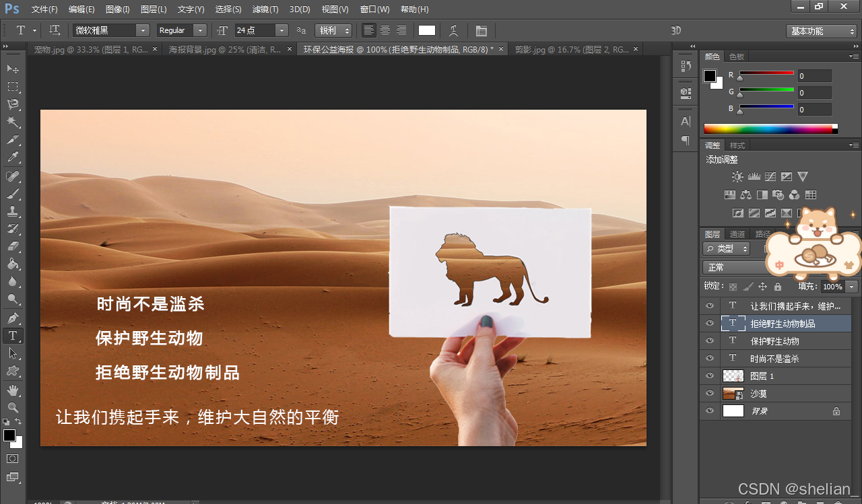Open the Character panel icon
862x504 pixels.
pyautogui.click(x=686, y=121)
